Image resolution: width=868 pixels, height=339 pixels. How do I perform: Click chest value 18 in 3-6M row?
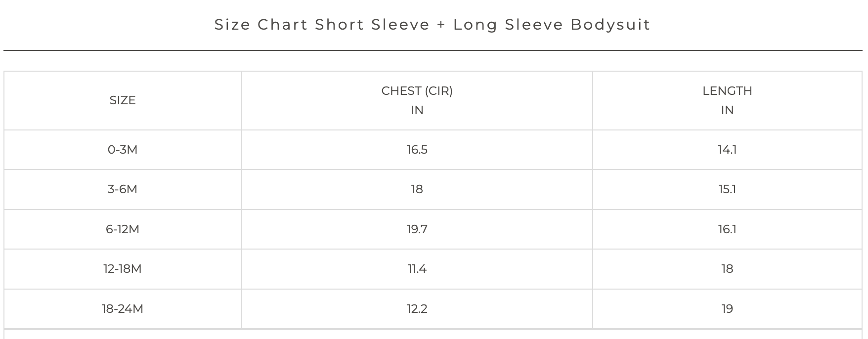417,189
